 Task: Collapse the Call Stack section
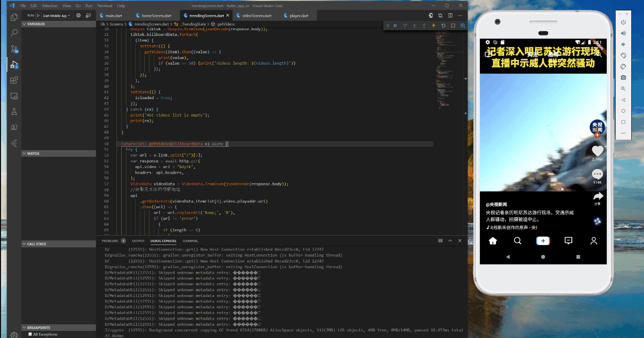(38, 244)
